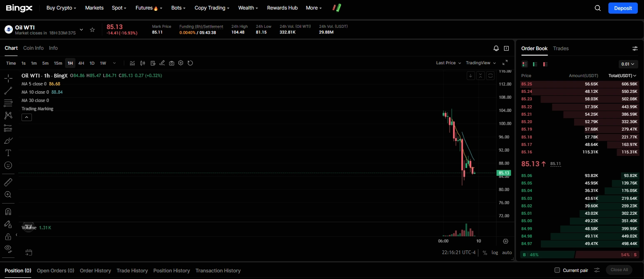The height and width of the screenshot is (279, 644).
Task: Add Oil WTI to favorites star
Action: pyautogui.click(x=92, y=30)
